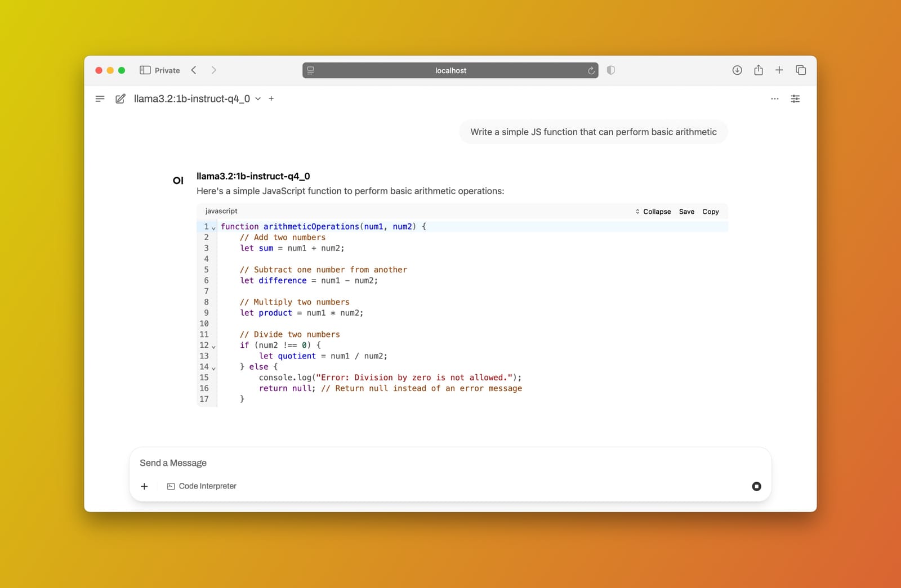Image resolution: width=901 pixels, height=588 pixels.
Task: Click the attachment plus icon in the message bar
Action: coord(144,486)
